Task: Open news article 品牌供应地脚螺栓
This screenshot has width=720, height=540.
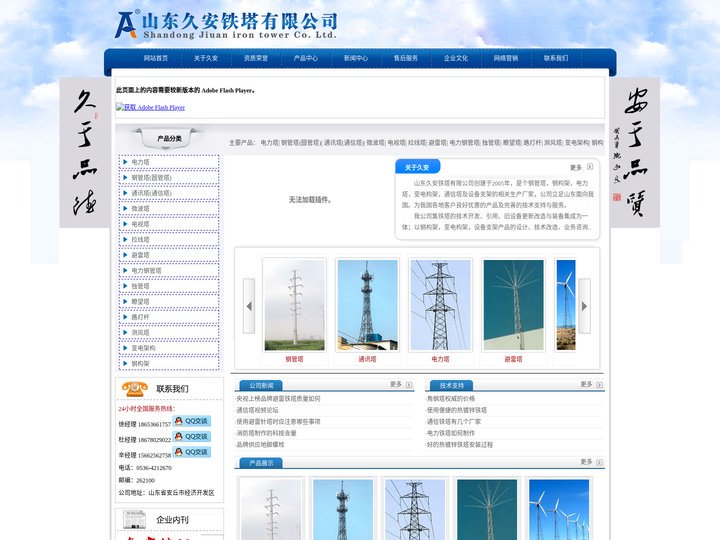Action: pyautogui.click(x=260, y=444)
